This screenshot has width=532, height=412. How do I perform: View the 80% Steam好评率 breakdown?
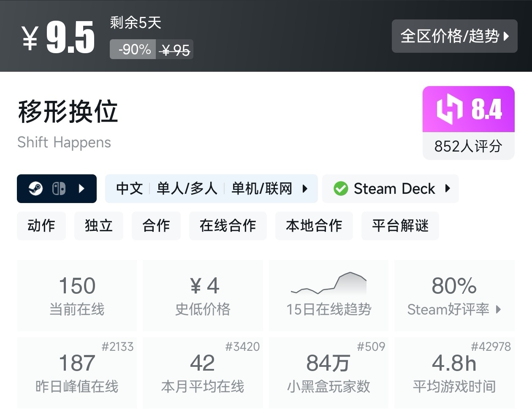[x=454, y=309]
